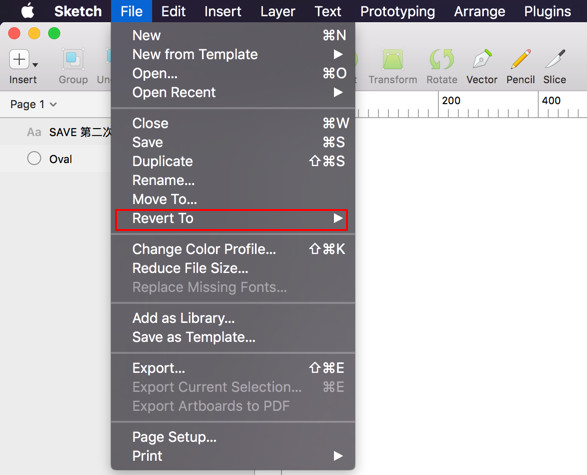587x475 pixels.
Task: Open the Plugins menu
Action: click(x=547, y=11)
